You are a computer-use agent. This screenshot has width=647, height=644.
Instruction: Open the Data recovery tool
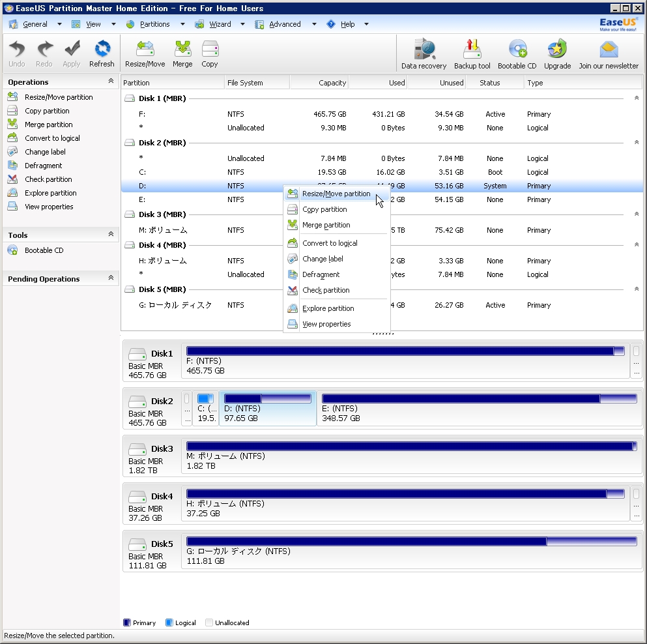(424, 53)
